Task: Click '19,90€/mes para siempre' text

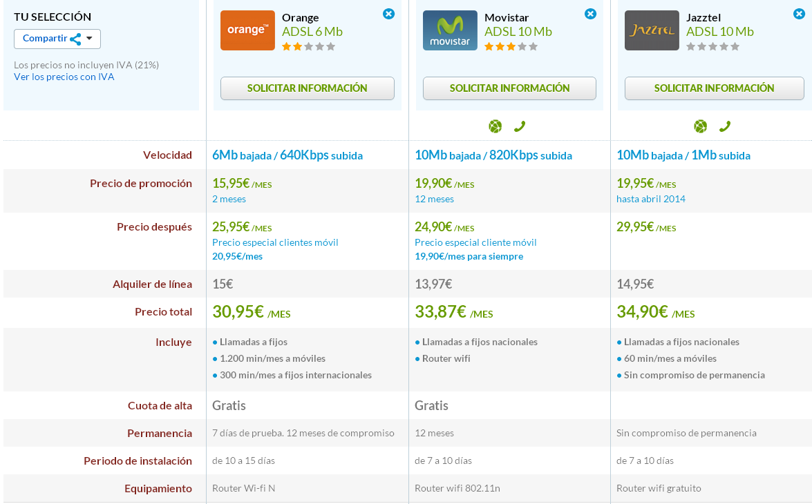Action: pos(469,256)
